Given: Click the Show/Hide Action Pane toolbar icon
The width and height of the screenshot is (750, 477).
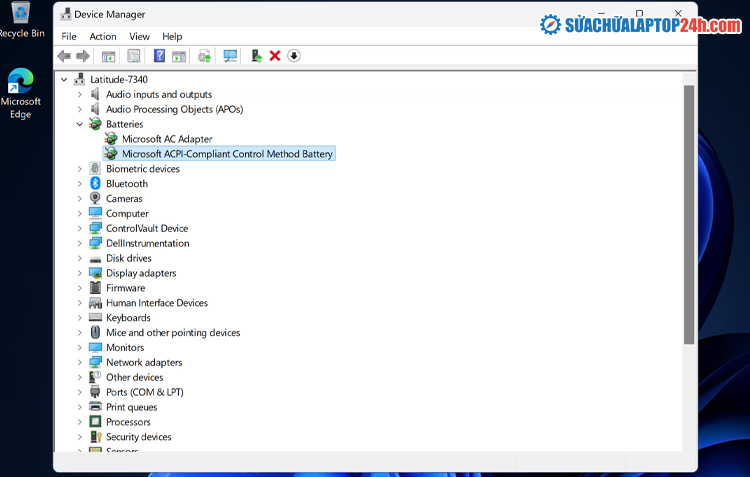Looking at the screenshot, I should pyautogui.click(x=179, y=56).
